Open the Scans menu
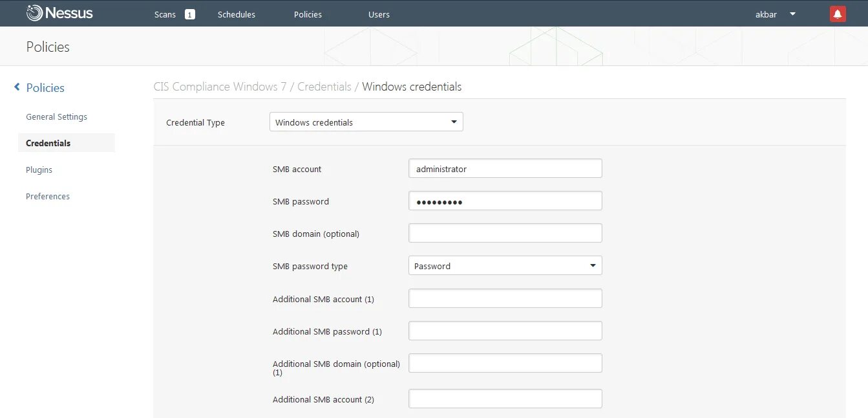 click(165, 14)
